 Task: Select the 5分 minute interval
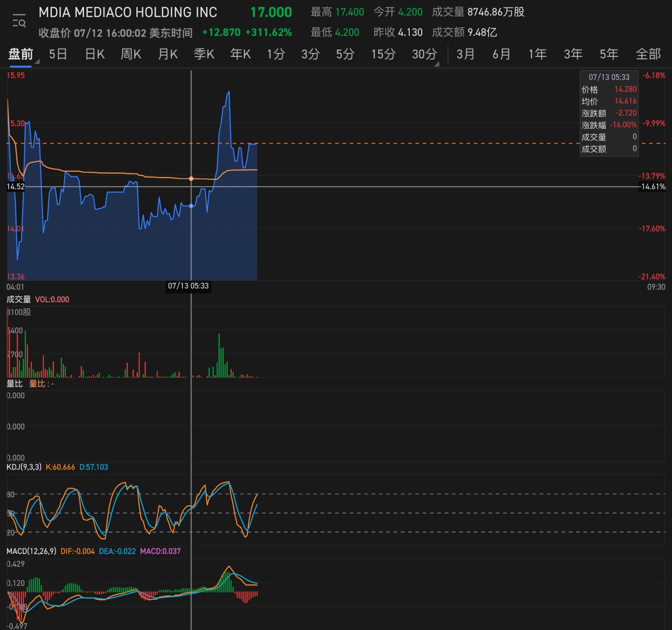(345, 54)
